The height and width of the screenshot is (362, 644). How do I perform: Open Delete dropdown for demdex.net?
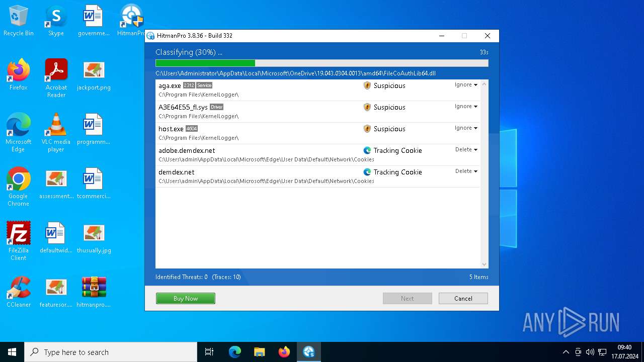(466, 171)
